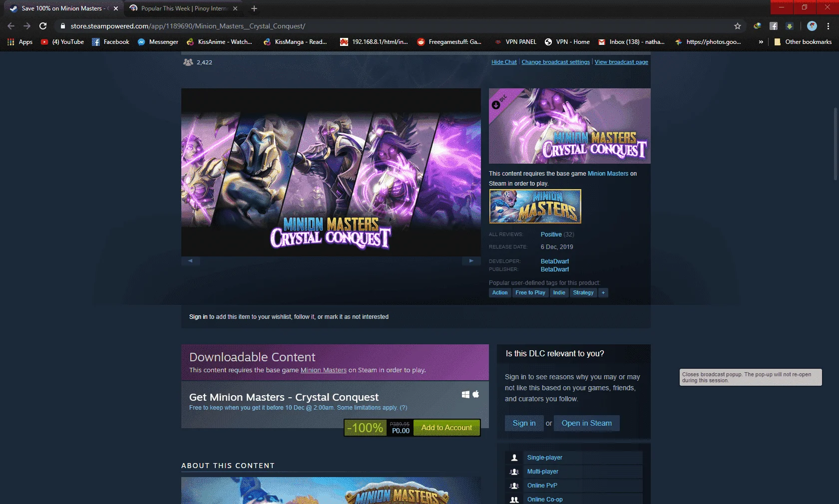This screenshot has height=504, width=839.
Task: Click the main Crystal Conquest screenshot
Action: (x=331, y=172)
